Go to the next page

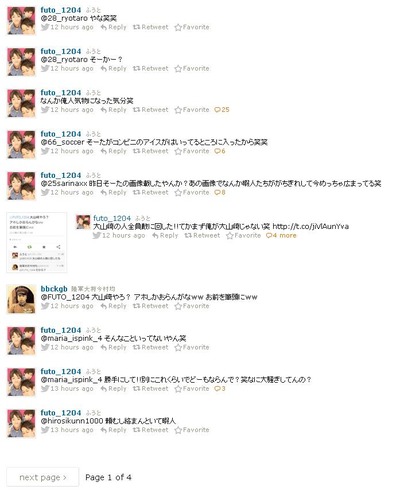pyautogui.click(x=43, y=477)
